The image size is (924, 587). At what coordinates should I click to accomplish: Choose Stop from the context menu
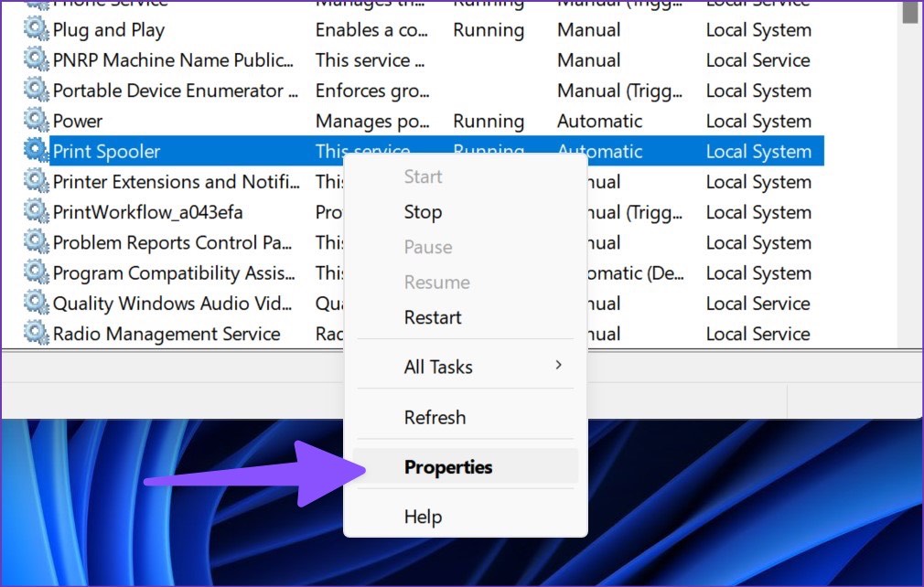point(466,212)
